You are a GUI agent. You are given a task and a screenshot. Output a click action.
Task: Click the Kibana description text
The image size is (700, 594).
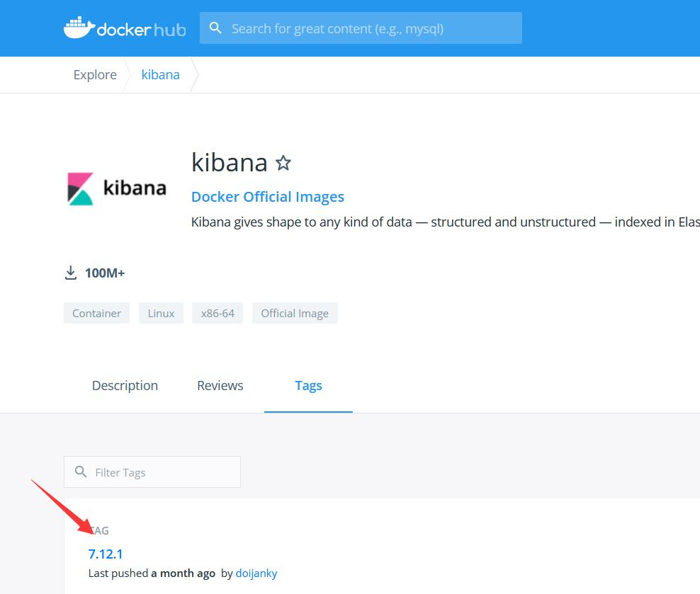point(445,222)
